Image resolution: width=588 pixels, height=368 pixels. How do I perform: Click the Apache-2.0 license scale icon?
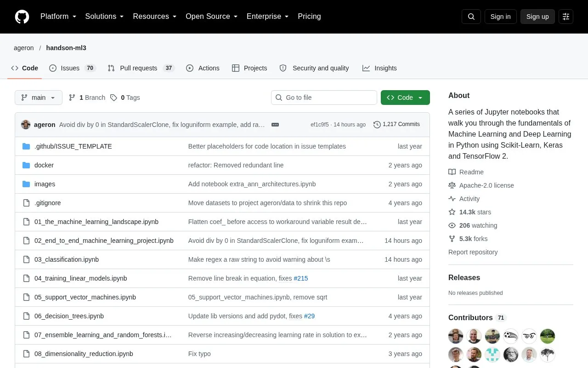452,185
